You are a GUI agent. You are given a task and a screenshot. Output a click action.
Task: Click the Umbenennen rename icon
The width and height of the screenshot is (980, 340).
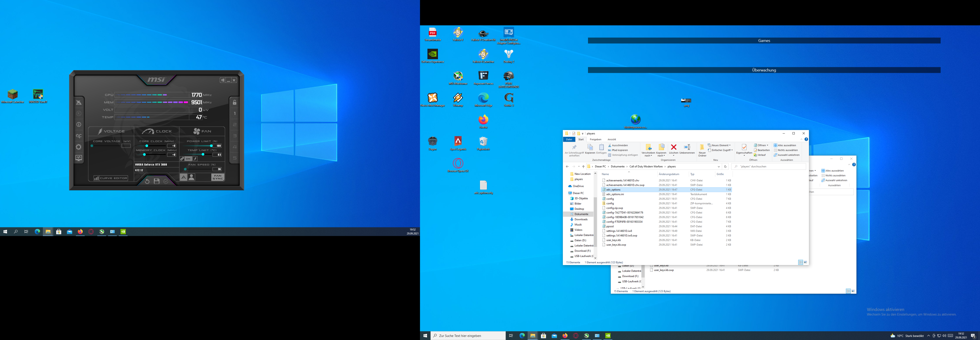coord(687,147)
